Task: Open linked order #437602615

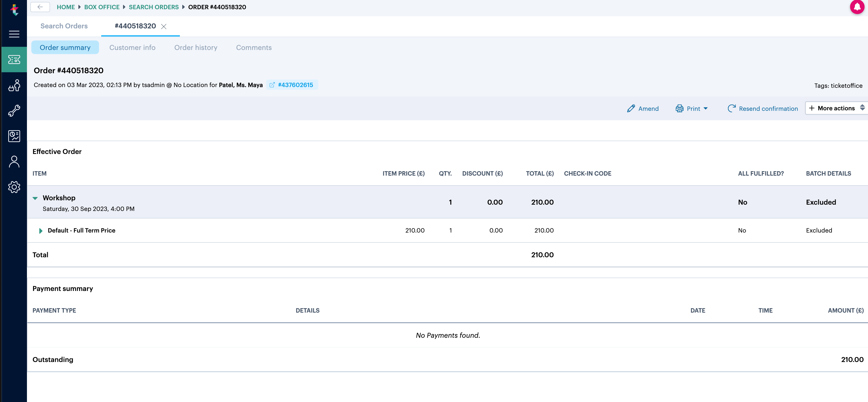Action: [295, 85]
